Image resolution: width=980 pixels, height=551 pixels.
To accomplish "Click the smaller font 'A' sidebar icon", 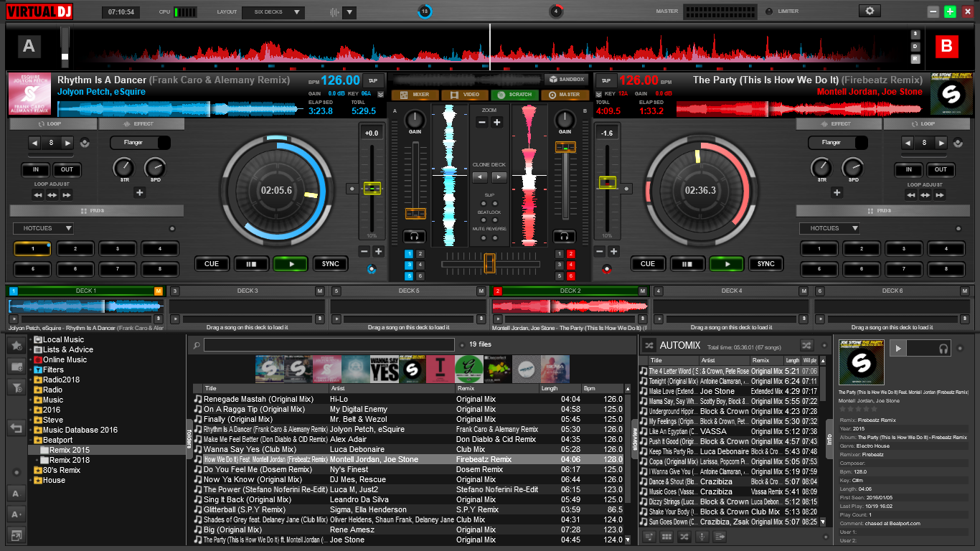I will coord(16,493).
